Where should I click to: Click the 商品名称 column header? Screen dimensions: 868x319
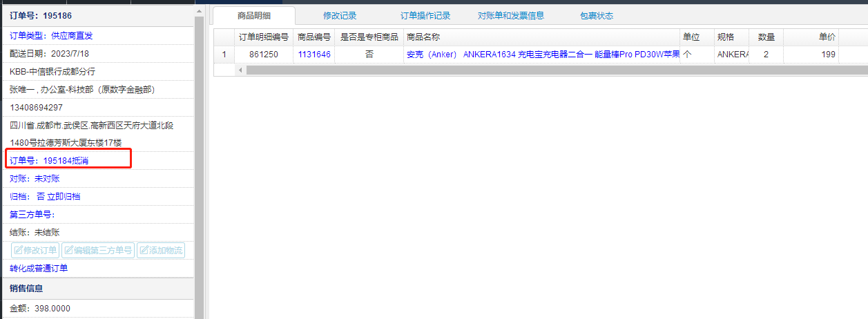pyautogui.click(x=542, y=37)
